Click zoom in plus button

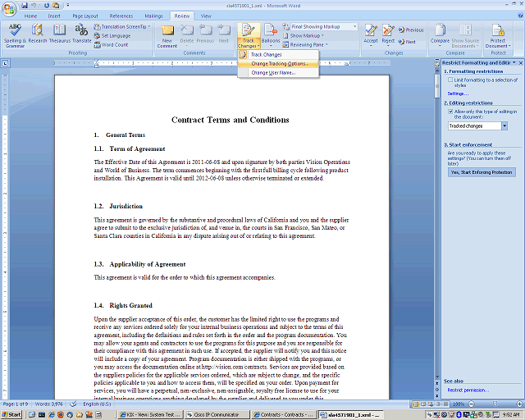point(519,404)
